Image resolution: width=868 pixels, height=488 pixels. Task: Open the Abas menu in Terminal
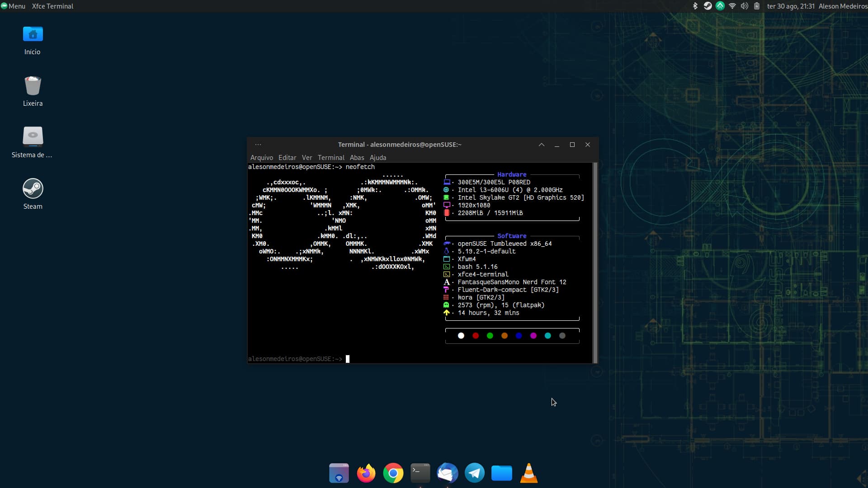coord(357,157)
